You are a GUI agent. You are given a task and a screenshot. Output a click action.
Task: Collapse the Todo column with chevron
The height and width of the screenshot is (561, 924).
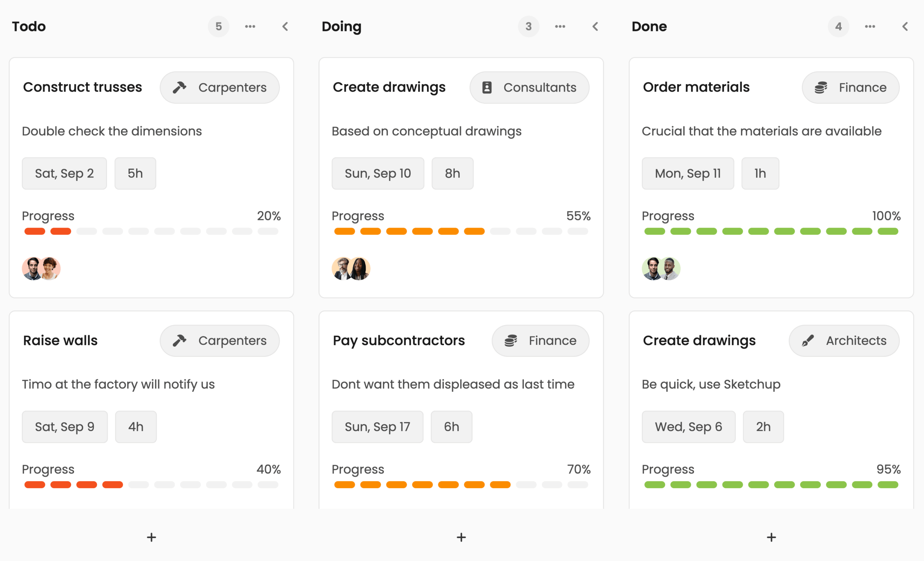285,26
